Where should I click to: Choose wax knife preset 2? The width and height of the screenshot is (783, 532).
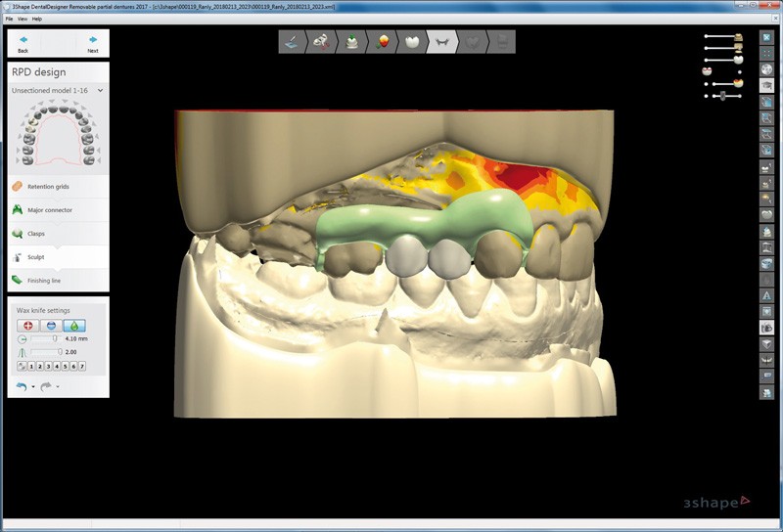40,367
